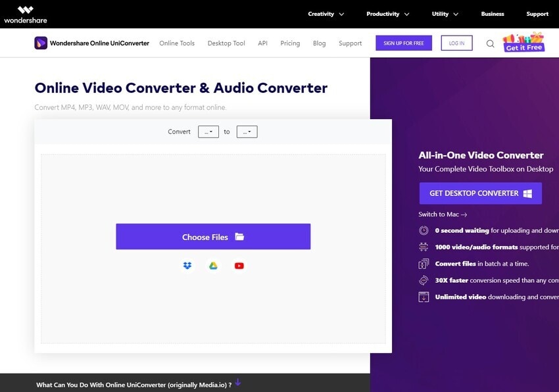
Task: Click the UniConverter purple logo icon
Action: click(41, 43)
